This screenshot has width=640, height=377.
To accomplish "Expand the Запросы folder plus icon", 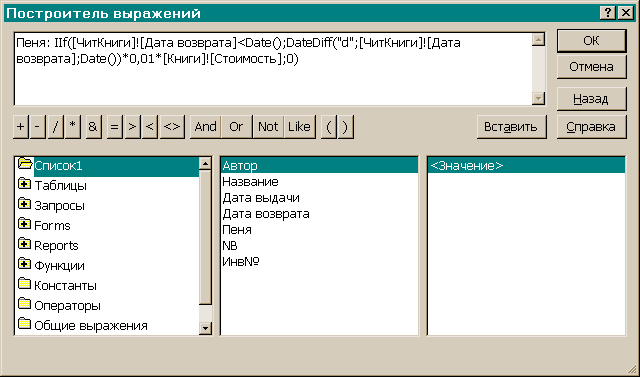I will pyautogui.click(x=24, y=204).
